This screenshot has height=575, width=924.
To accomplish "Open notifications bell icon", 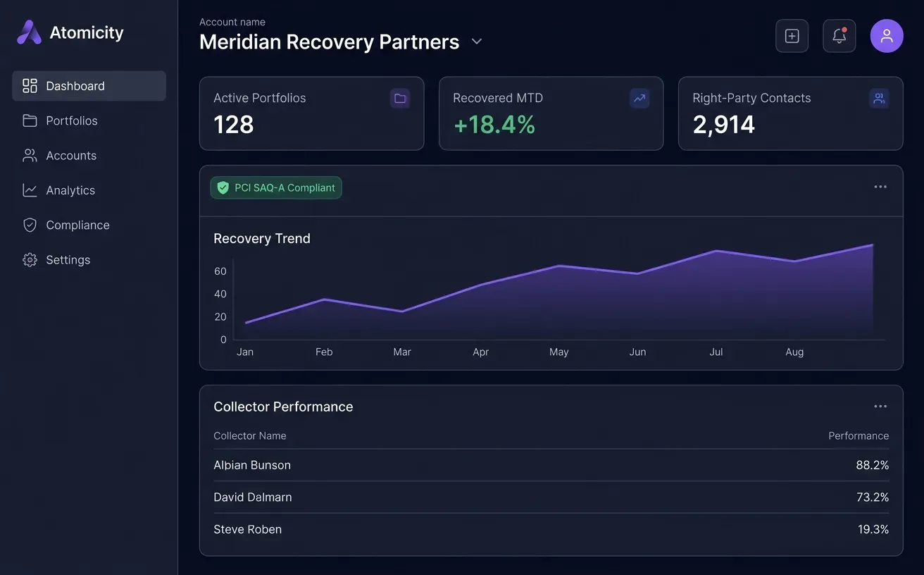I will coord(839,36).
